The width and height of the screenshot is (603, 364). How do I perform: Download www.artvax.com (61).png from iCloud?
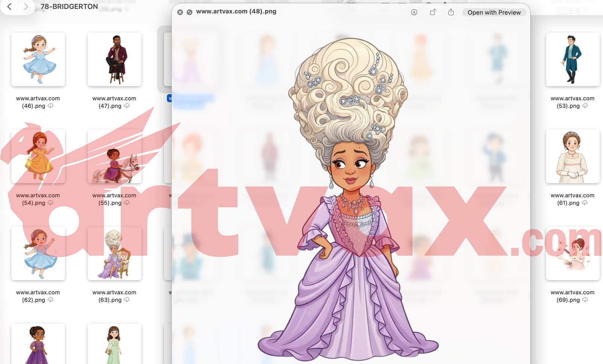tap(585, 203)
